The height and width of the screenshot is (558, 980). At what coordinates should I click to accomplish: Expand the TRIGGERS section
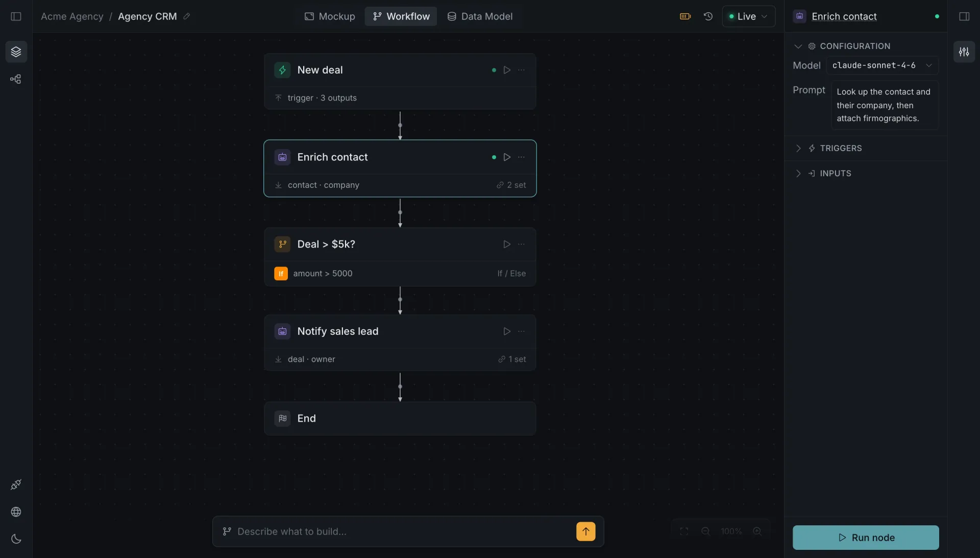pos(798,148)
